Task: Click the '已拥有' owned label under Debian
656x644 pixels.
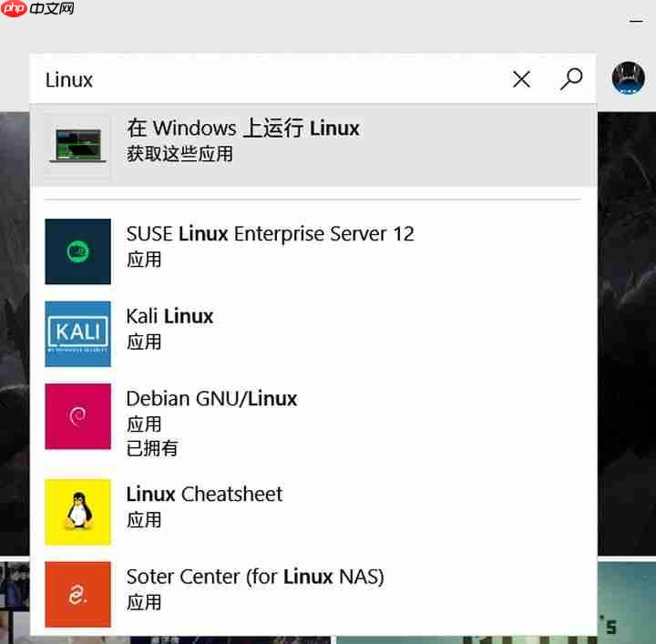Action: coord(152,448)
